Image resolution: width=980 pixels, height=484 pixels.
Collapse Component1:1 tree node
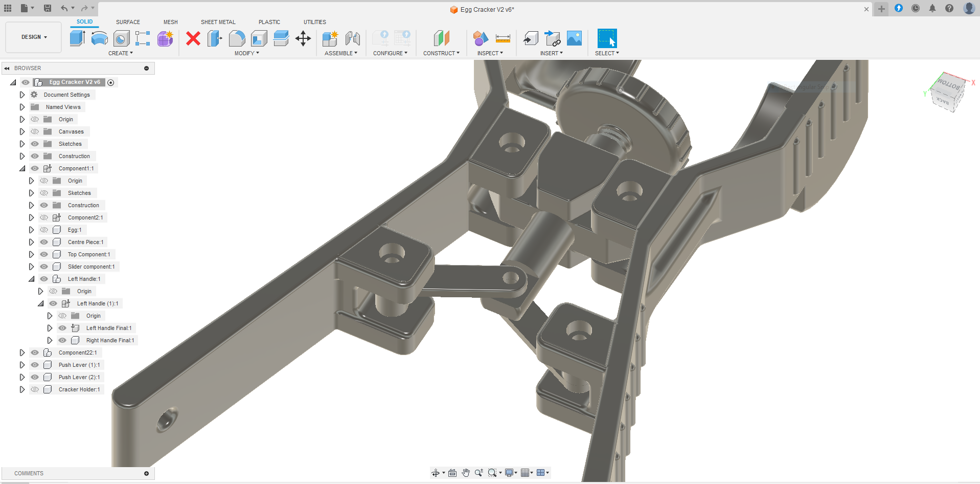pyautogui.click(x=22, y=168)
